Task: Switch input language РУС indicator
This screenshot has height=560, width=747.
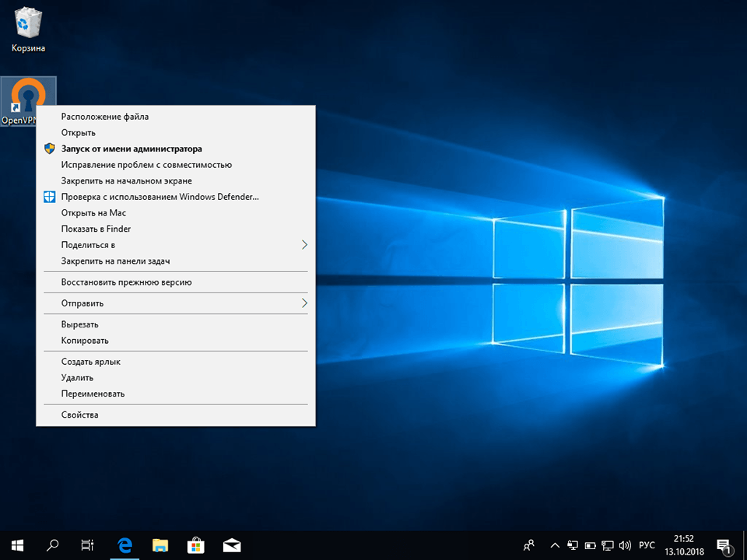Action: [x=647, y=546]
